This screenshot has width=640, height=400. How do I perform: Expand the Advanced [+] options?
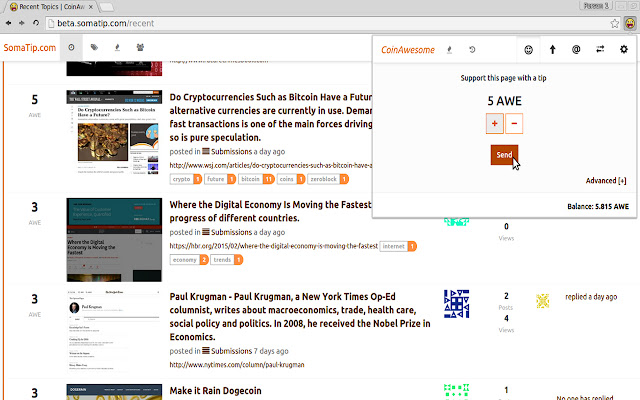[606, 180]
